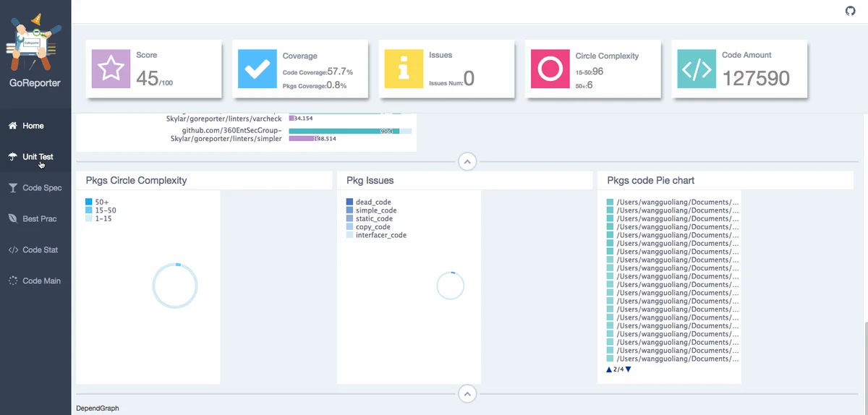Screen dimensions: 868x415
Task: Go to next legend page of pie chart
Action: [628, 369]
